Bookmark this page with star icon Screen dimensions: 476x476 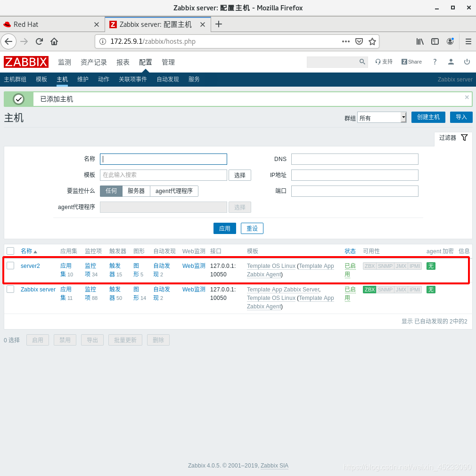(x=372, y=41)
